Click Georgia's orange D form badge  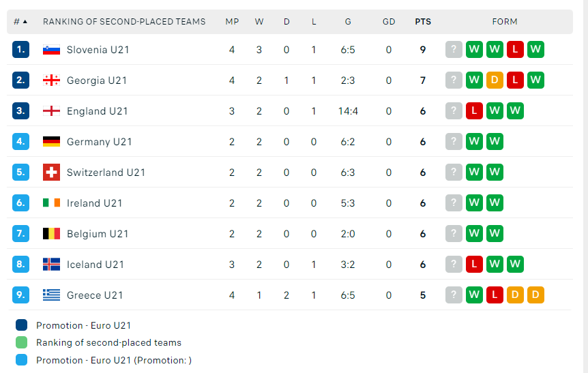coord(495,80)
